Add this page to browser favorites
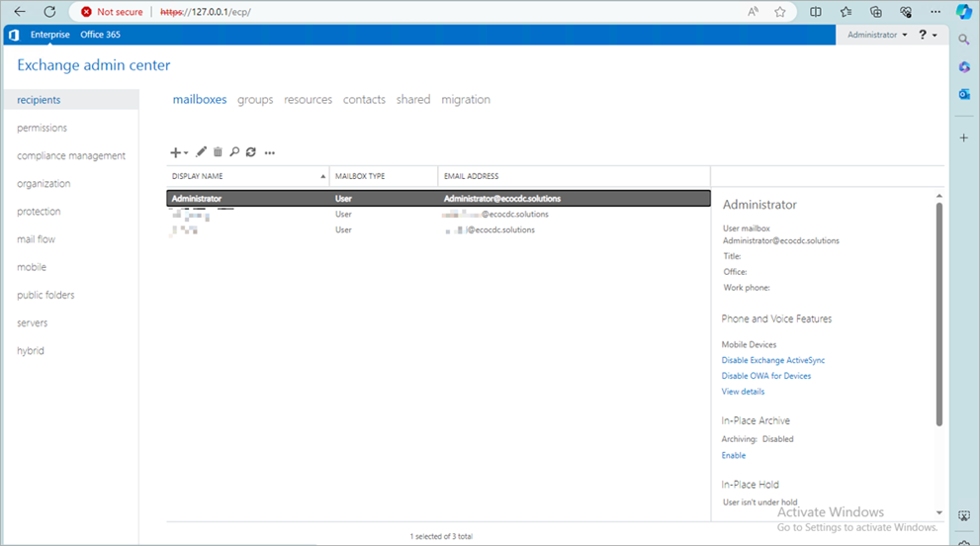This screenshot has height=546, width=980. (780, 12)
